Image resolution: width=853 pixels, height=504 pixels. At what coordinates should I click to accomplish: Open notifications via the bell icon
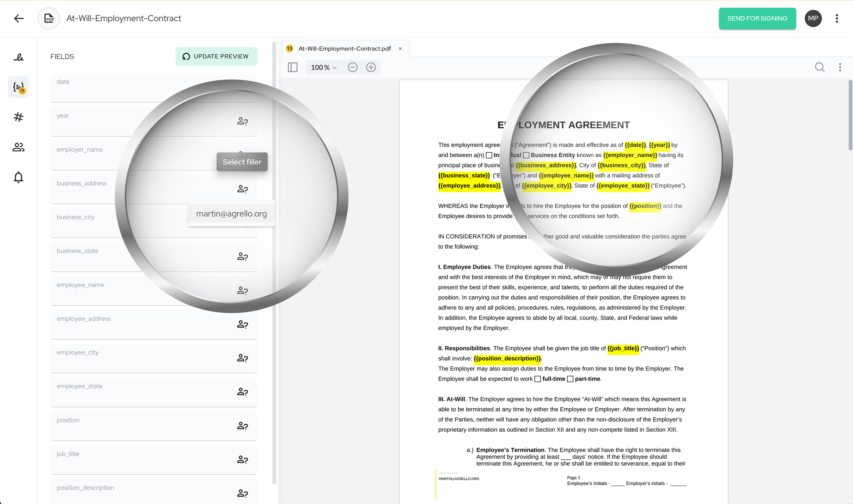pyautogui.click(x=18, y=177)
